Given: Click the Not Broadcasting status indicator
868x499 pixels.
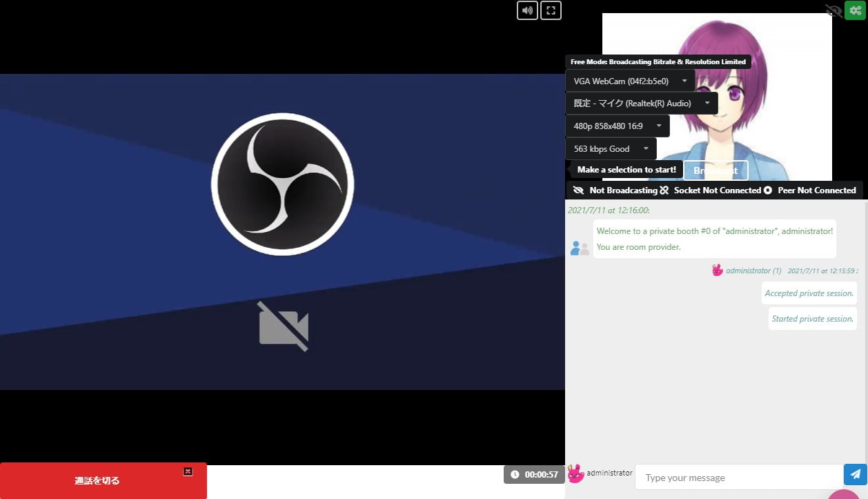Looking at the screenshot, I should 615,190.
